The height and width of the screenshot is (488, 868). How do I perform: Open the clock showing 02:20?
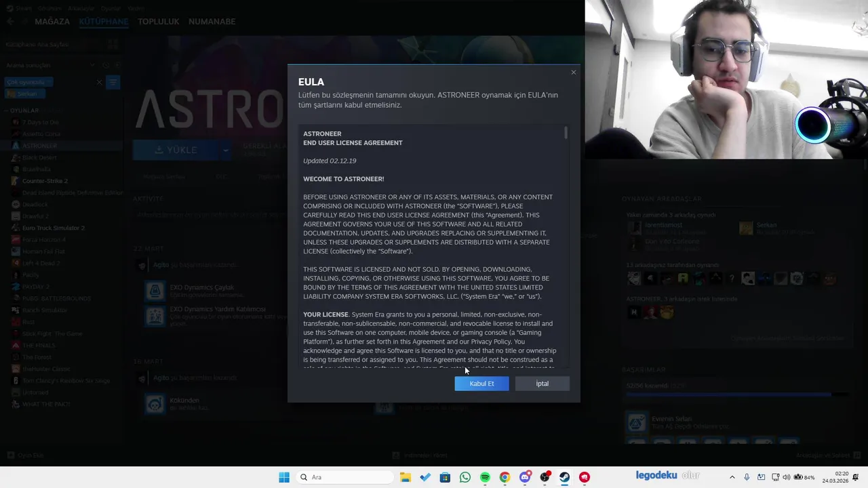[x=835, y=477]
